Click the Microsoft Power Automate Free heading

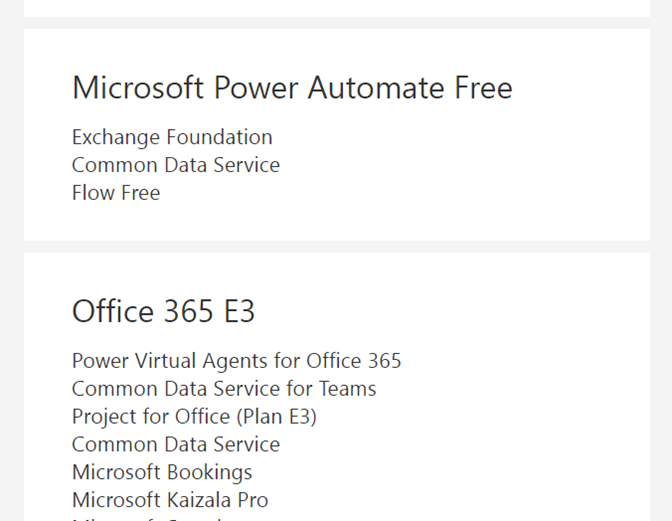(292, 88)
